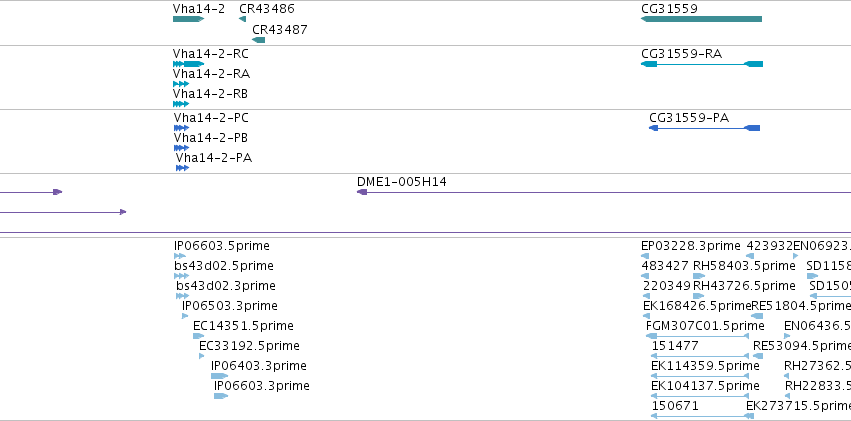The height and width of the screenshot is (421, 851).
Task: Select the Vha14-2-PA protein arrows
Action: (182, 168)
